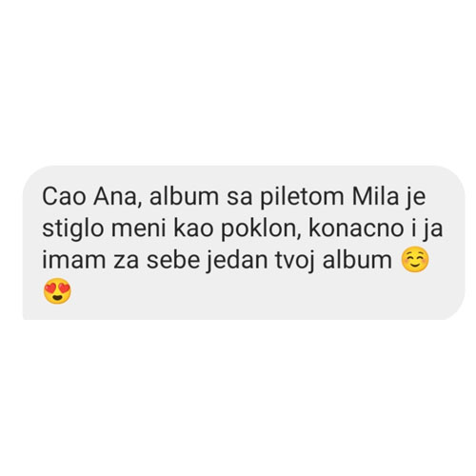Viewport: 476px width, 476px height.
Task: Click the word "za" before "sebe"
Action: (126, 262)
